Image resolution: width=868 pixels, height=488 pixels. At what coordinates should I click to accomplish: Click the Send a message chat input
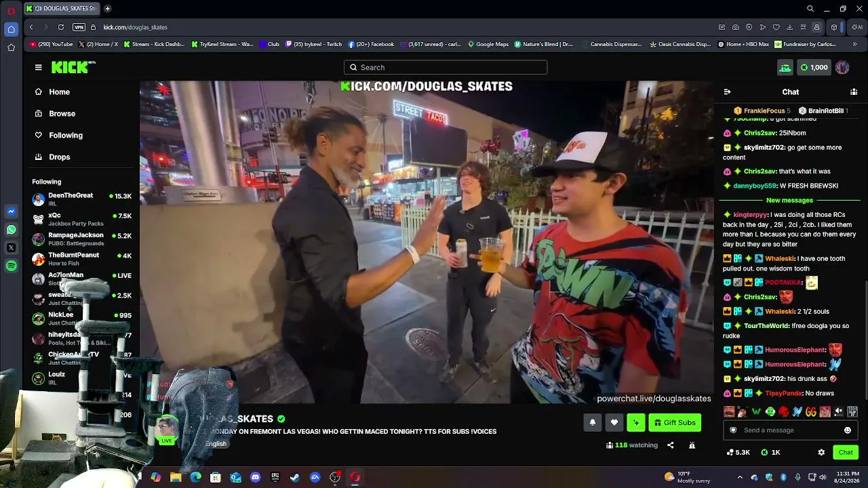[x=790, y=430]
